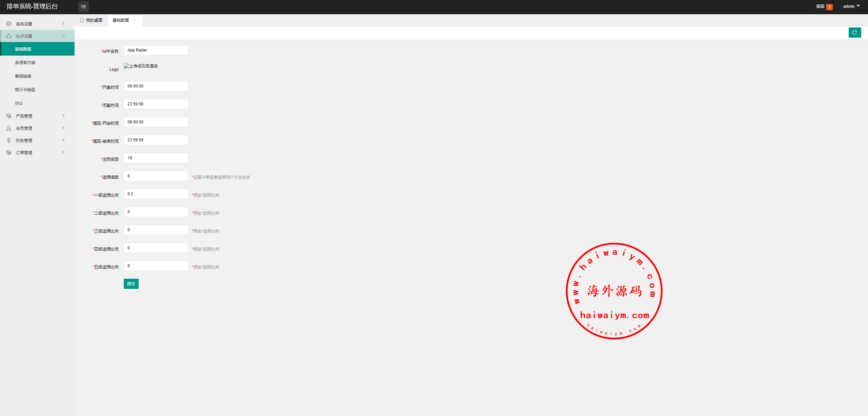
Task: Focus the APP名称 input field
Action: click(156, 50)
